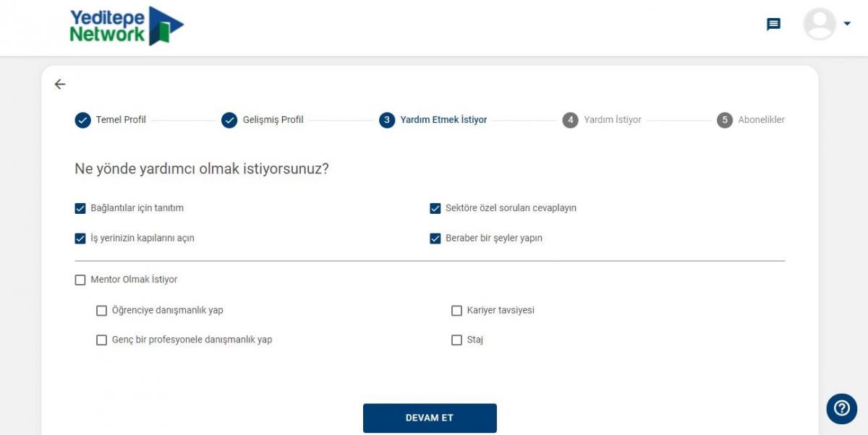Viewport: 868px width, 435px height.
Task: Tick the Staj checkbox
Action: tap(456, 340)
